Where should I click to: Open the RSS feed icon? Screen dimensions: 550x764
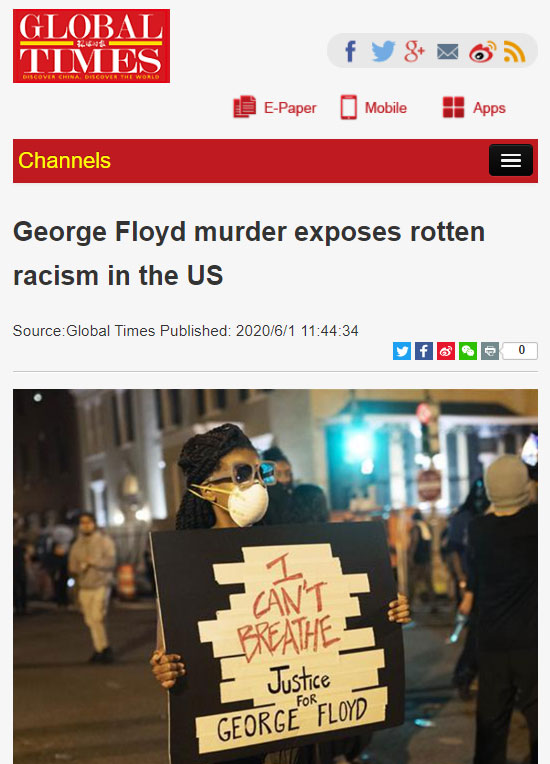coord(514,52)
